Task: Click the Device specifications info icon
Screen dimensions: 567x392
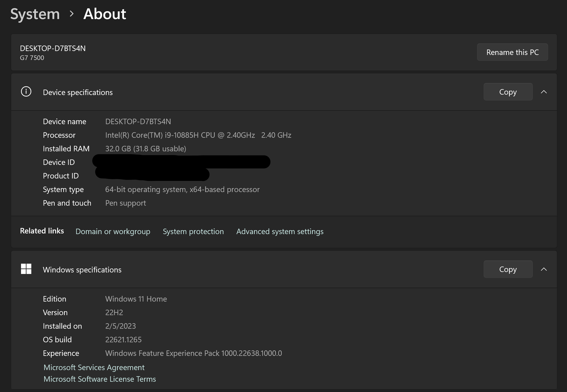Action: pyautogui.click(x=26, y=92)
